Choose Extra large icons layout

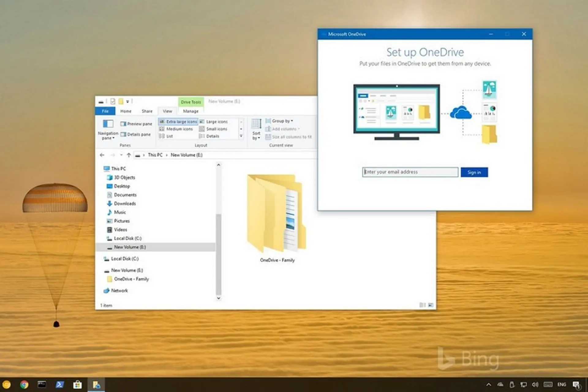tap(178, 122)
